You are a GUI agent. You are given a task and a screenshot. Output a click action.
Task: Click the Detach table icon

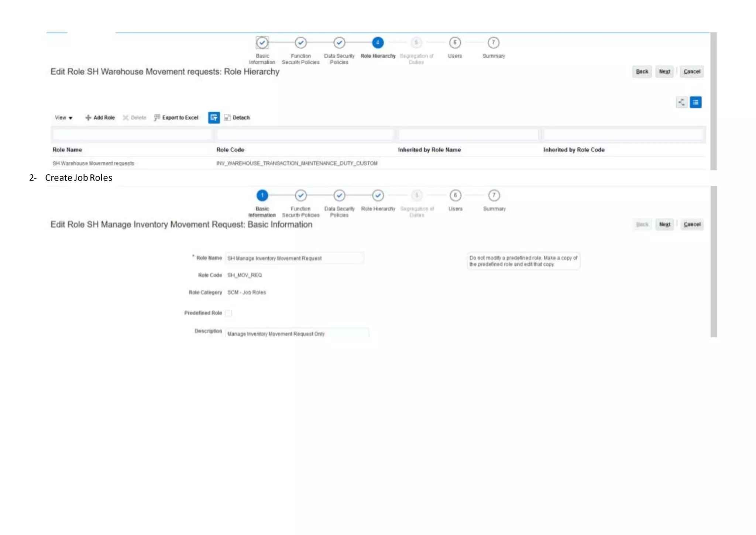pyautogui.click(x=227, y=117)
